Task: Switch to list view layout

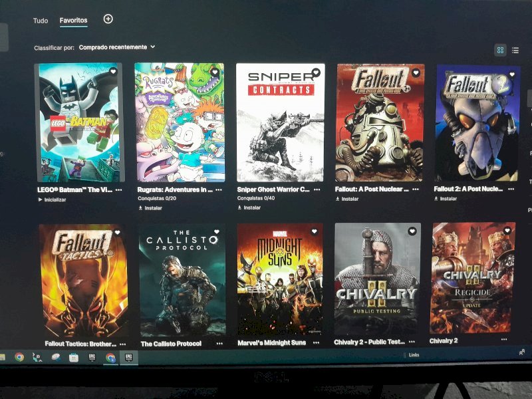Action: click(x=515, y=51)
